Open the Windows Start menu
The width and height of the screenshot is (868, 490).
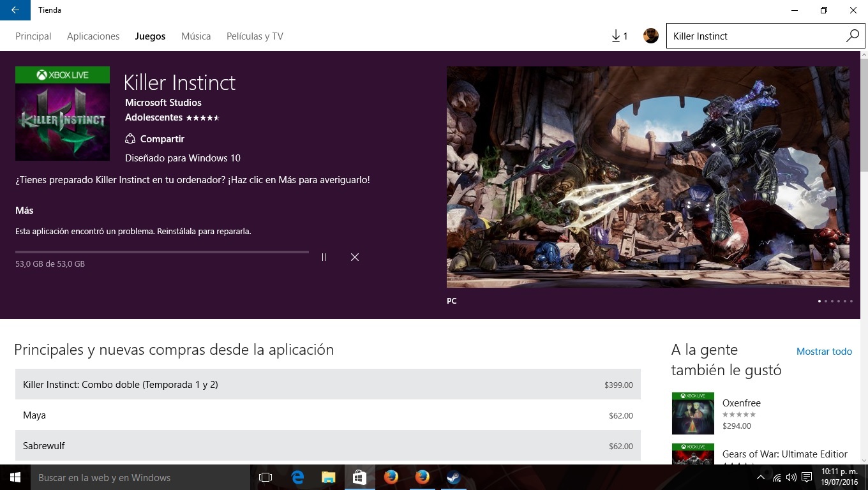pos(15,477)
